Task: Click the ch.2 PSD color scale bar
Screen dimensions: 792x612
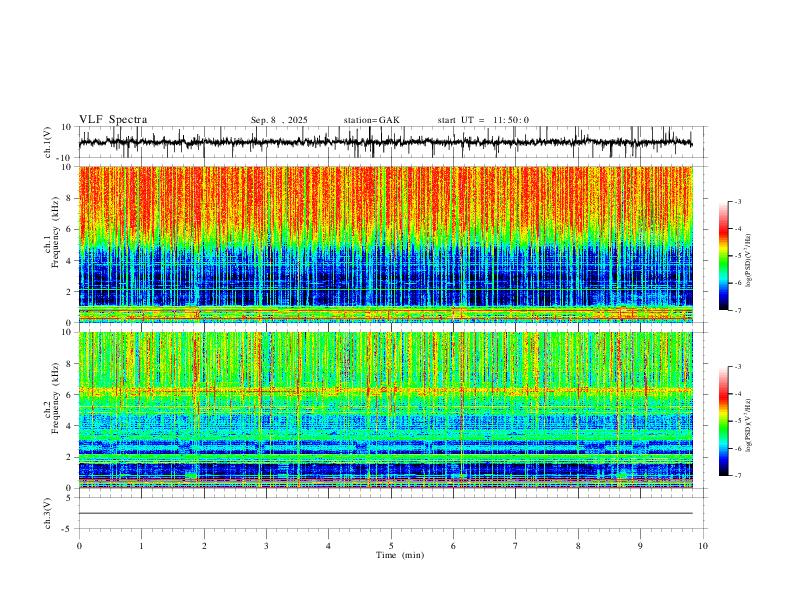Action: click(x=723, y=421)
